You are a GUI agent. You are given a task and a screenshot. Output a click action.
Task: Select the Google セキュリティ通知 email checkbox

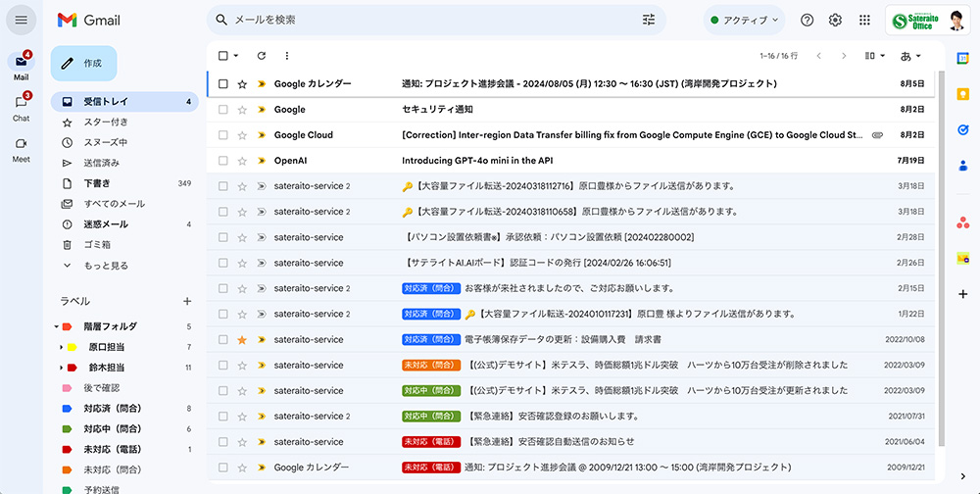click(x=223, y=110)
